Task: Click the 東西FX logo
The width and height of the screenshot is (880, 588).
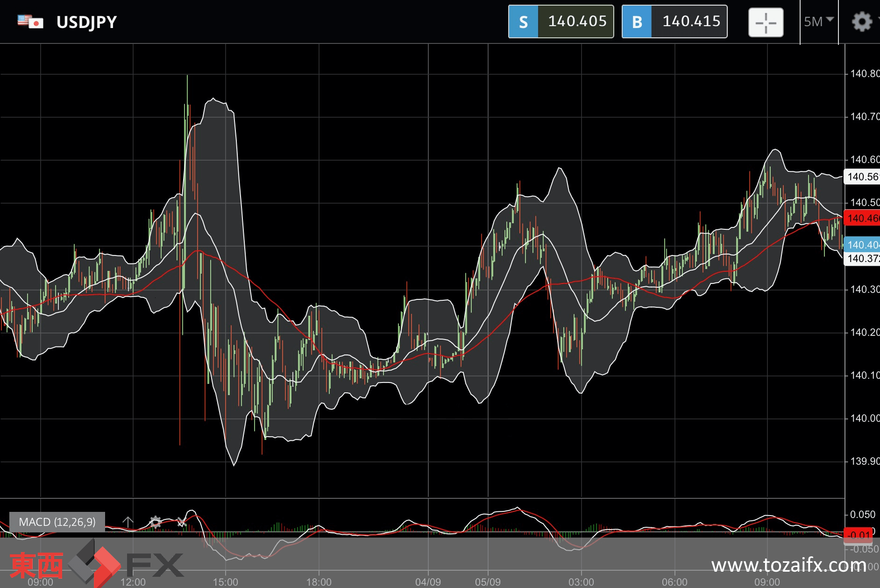Action: pyautogui.click(x=97, y=564)
